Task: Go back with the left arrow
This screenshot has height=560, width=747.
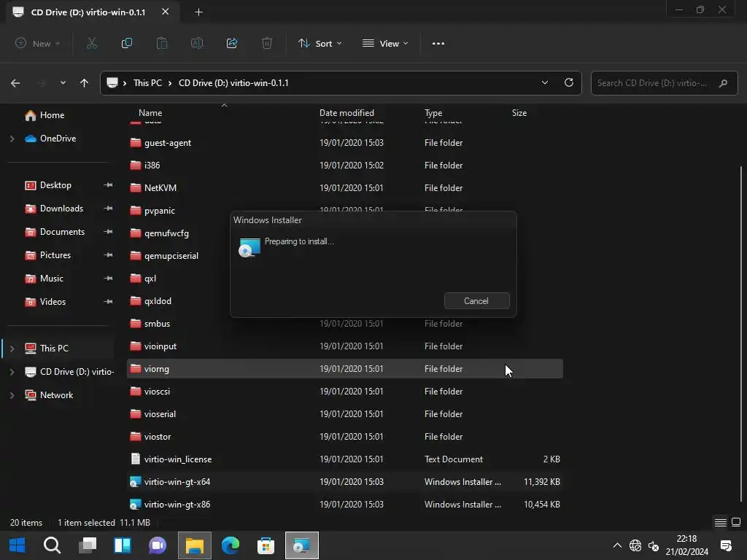Action: pyautogui.click(x=15, y=83)
